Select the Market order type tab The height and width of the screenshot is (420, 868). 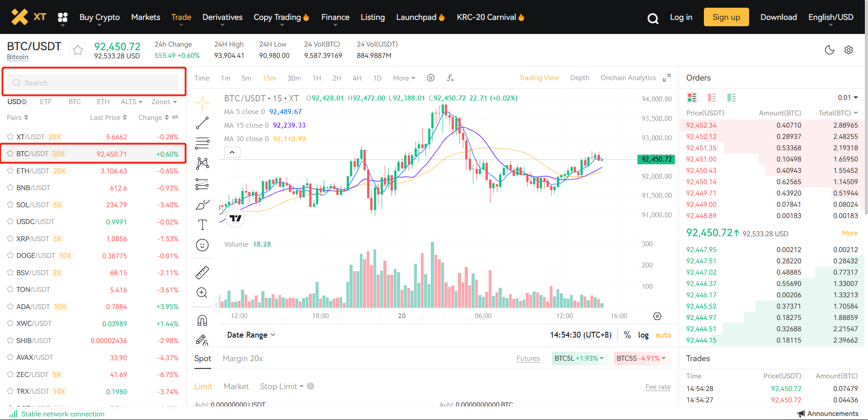coord(236,386)
